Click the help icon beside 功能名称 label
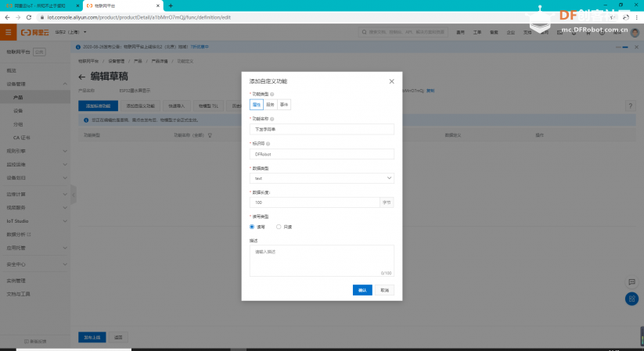This screenshot has height=351, width=644. pos(272,119)
